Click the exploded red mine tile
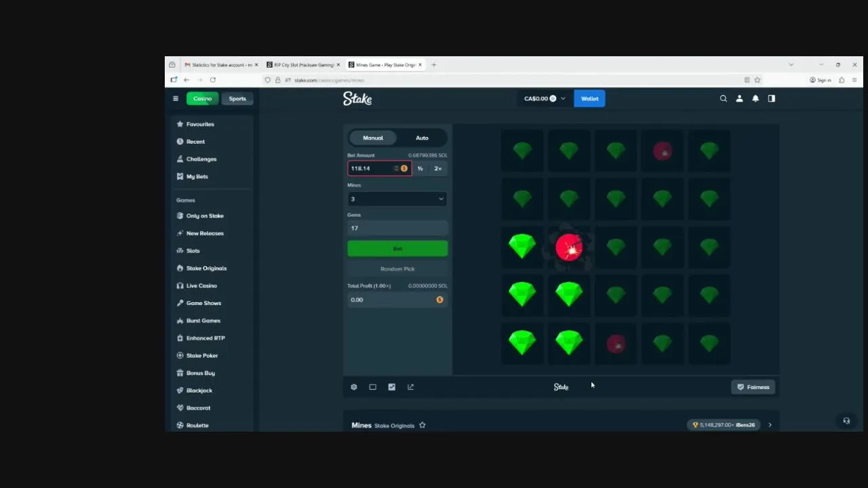The width and height of the screenshot is (868, 488). (569, 247)
